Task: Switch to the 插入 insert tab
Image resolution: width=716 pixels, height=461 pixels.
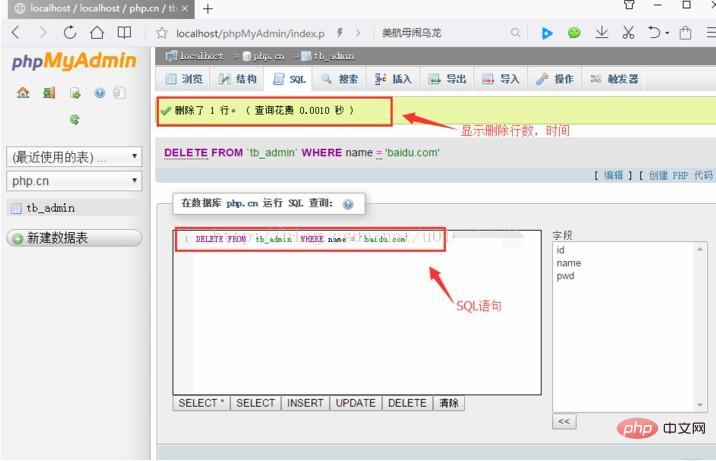Action: (x=393, y=79)
